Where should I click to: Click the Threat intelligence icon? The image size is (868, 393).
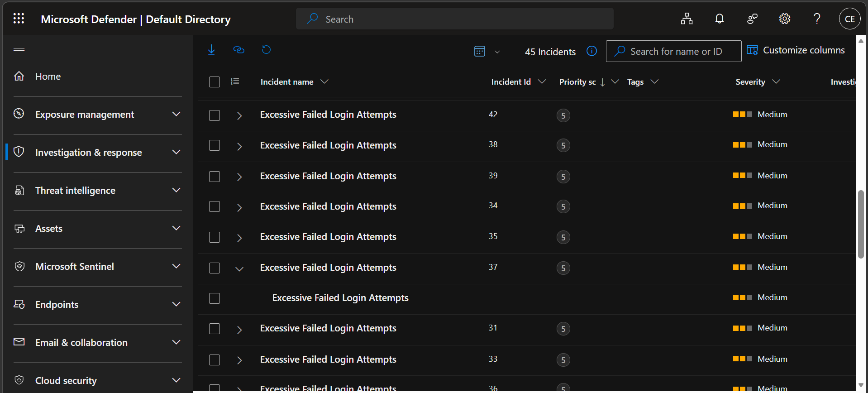(19, 190)
